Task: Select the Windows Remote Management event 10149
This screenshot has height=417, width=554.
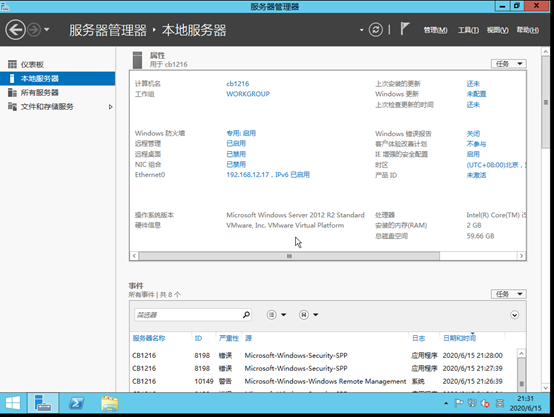Action: point(323,381)
